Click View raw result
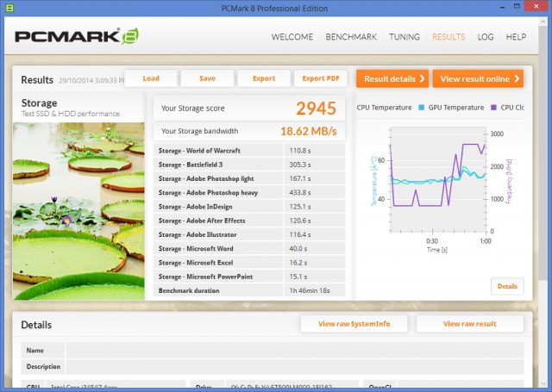The image size is (552, 392). click(x=469, y=324)
